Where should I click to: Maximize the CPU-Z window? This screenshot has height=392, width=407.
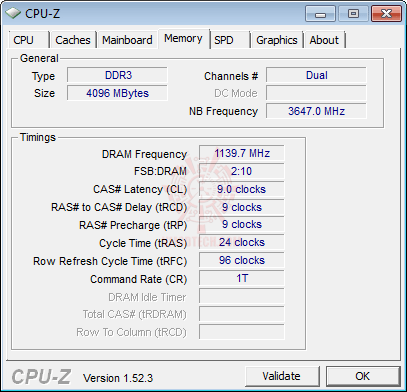pos(353,14)
